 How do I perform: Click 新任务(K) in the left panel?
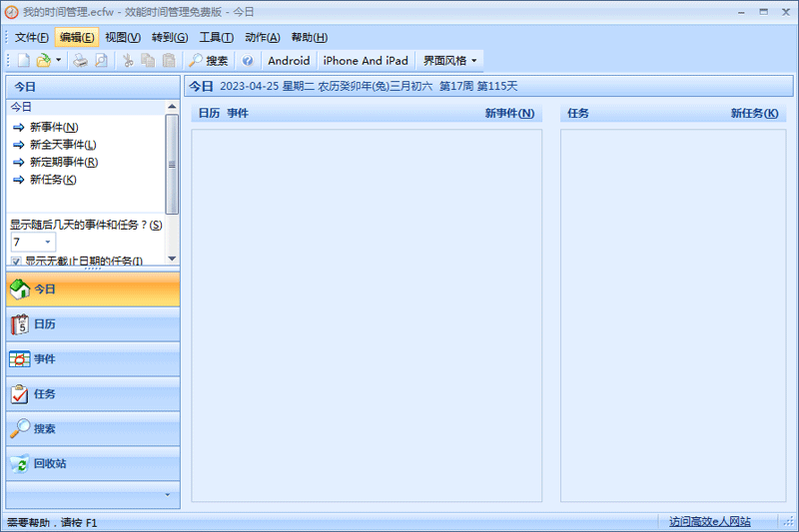click(x=53, y=180)
